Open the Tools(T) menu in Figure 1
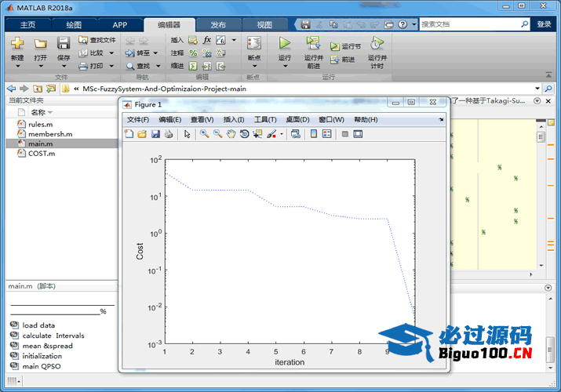The height and width of the screenshot is (392, 561). (265, 120)
